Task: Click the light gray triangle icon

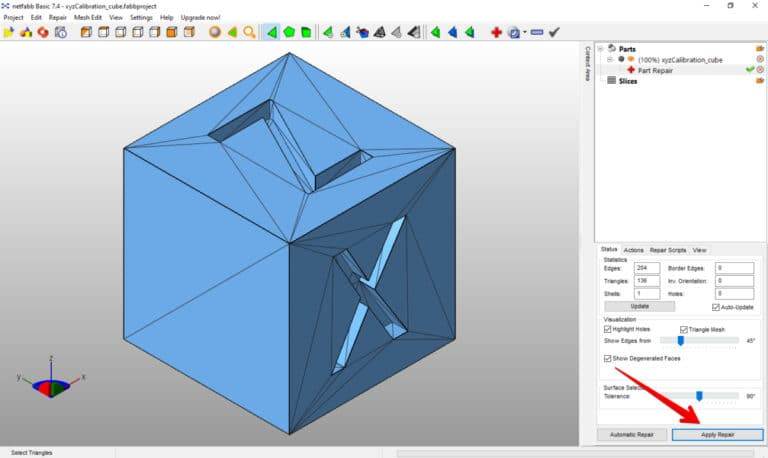Action: pyautogui.click(x=397, y=32)
